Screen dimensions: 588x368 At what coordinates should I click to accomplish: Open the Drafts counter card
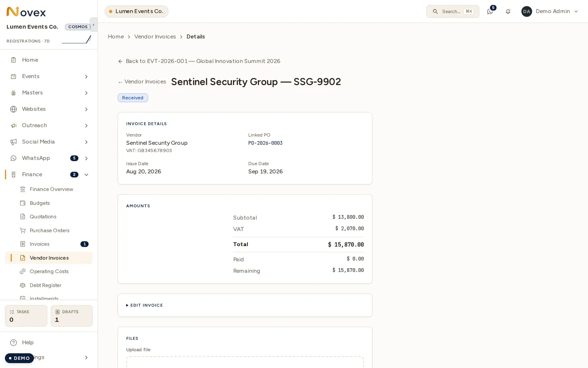click(71, 316)
